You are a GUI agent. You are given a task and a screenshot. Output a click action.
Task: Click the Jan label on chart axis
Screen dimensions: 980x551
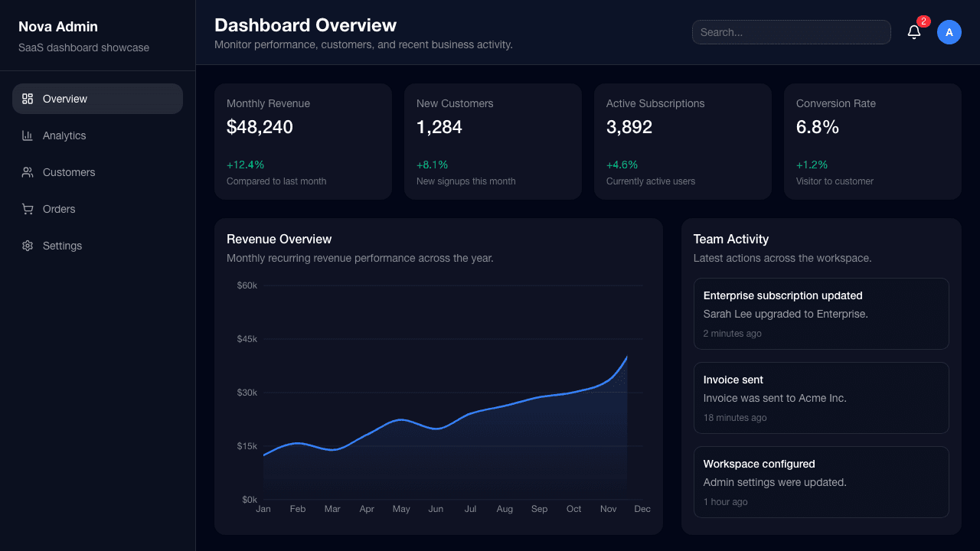263,509
